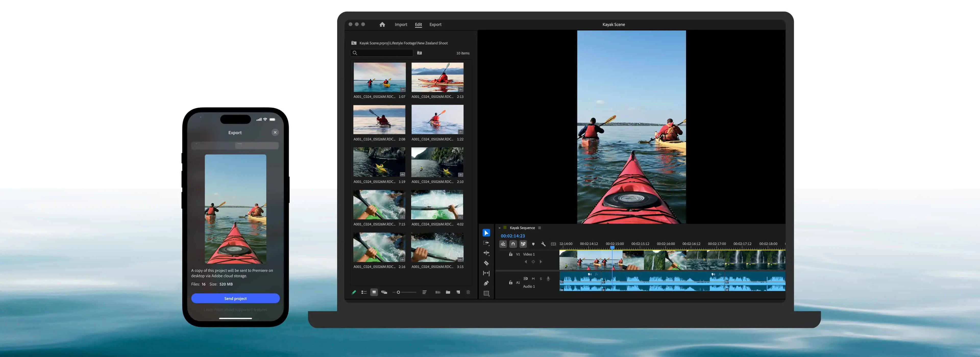
Task: Choose the Ripple Edit tool
Action: pyautogui.click(x=486, y=253)
